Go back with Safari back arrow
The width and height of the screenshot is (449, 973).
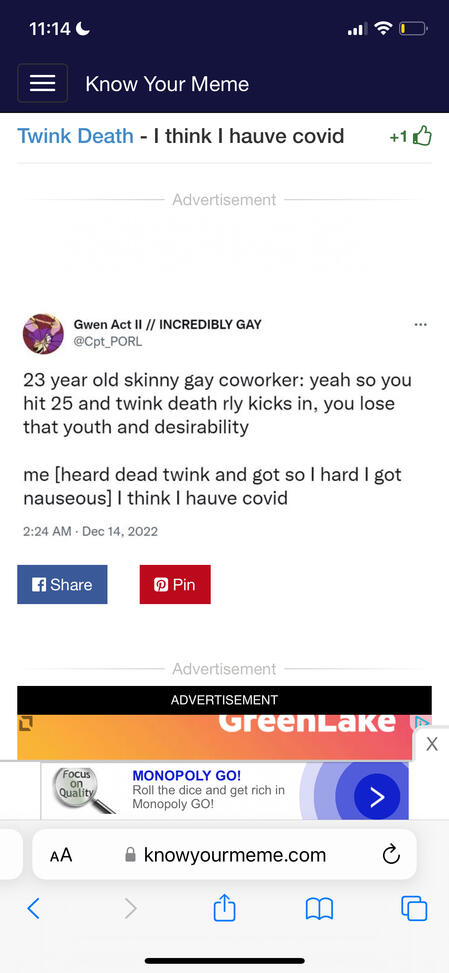[x=33, y=909]
